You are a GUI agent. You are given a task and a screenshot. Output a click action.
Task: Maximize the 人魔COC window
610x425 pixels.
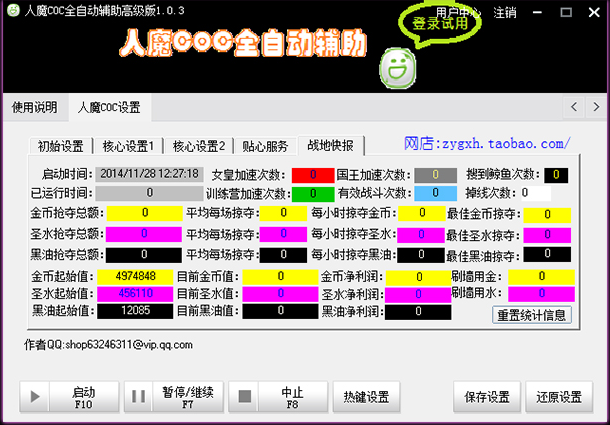click(566, 12)
